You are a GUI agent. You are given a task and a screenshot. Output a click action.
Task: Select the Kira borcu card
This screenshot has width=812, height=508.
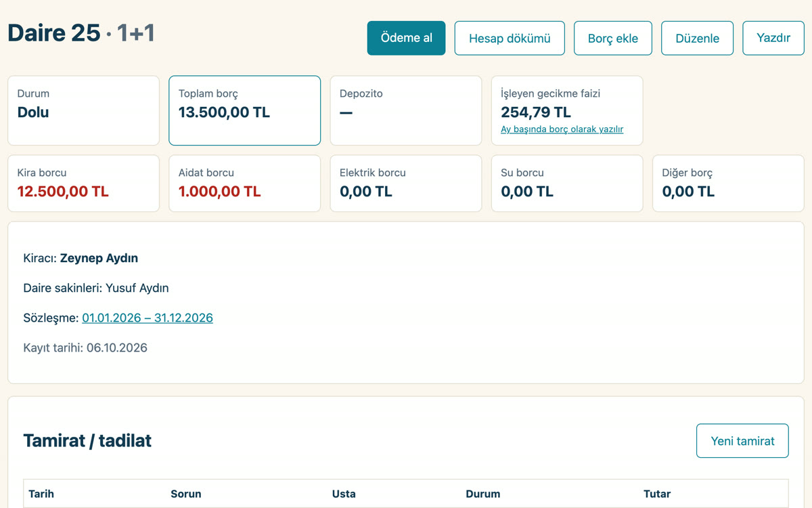click(83, 184)
